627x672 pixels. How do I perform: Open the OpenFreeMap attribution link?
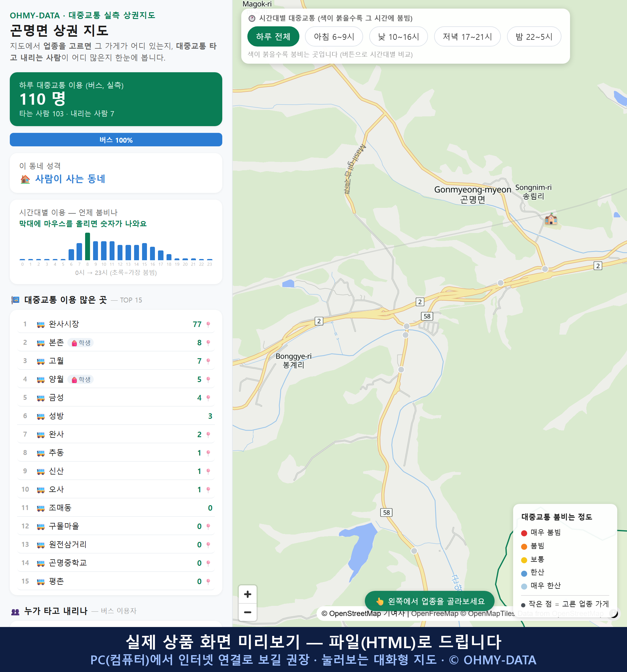coord(435,614)
